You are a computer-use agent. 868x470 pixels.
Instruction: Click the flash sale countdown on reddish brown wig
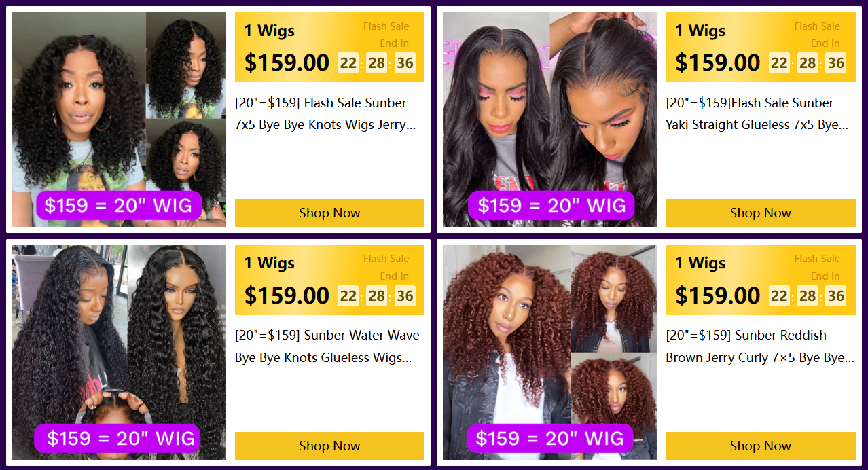(x=808, y=296)
